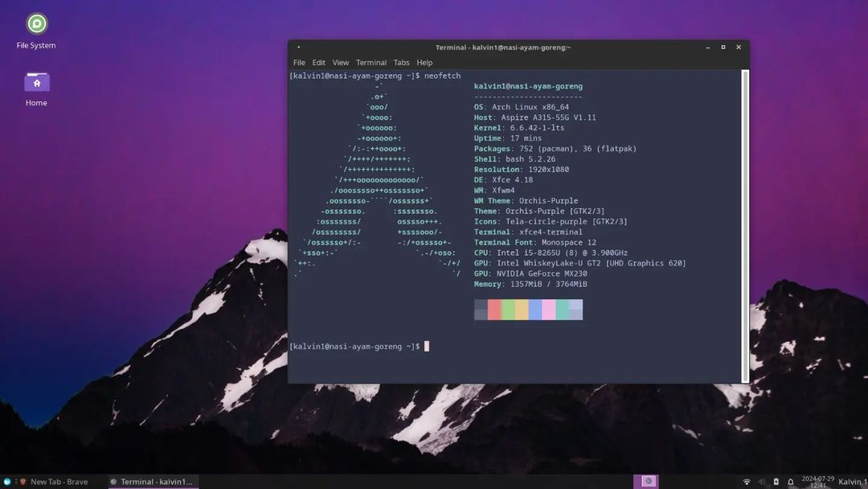Click the Wi-Fi network tray icon
The height and width of the screenshot is (489, 868).
click(747, 482)
